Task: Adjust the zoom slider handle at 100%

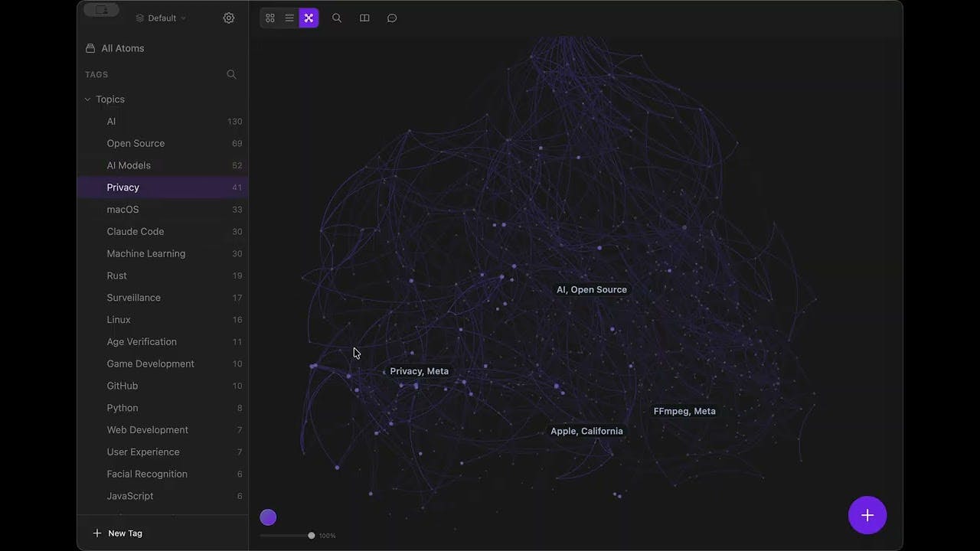Action: click(x=311, y=536)
